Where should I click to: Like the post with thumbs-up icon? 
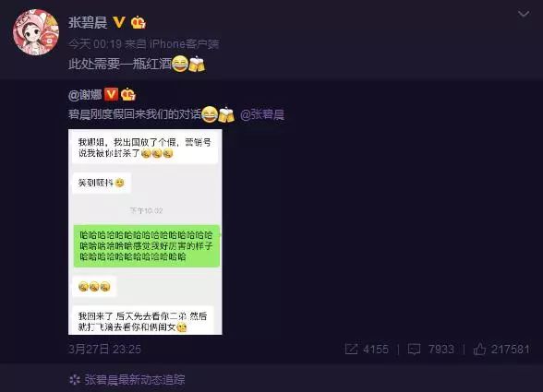coord(479,349)
